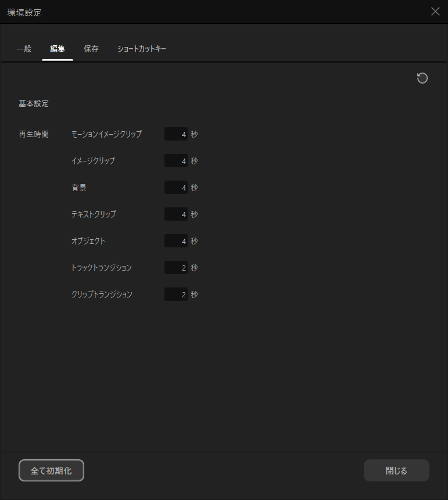Click the 背景 duration value field
The height and width of the screenshot is (500, 448).
pyautogui.click(x=176, y=188)
